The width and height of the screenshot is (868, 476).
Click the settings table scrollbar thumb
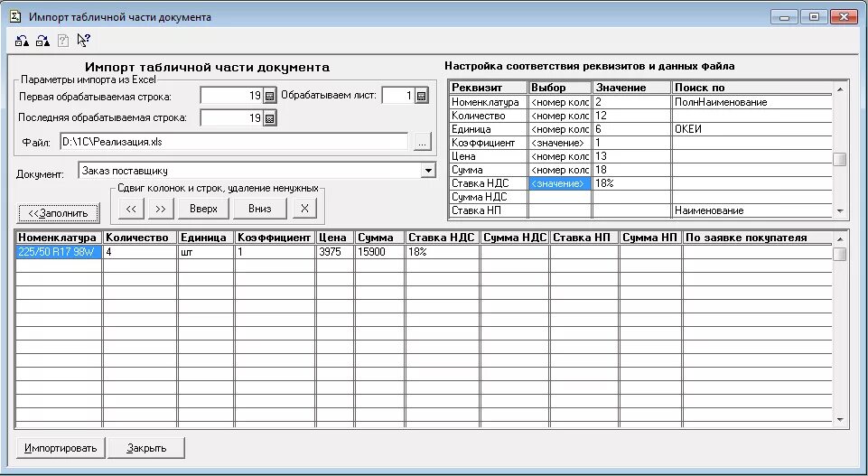pos(840,159)
